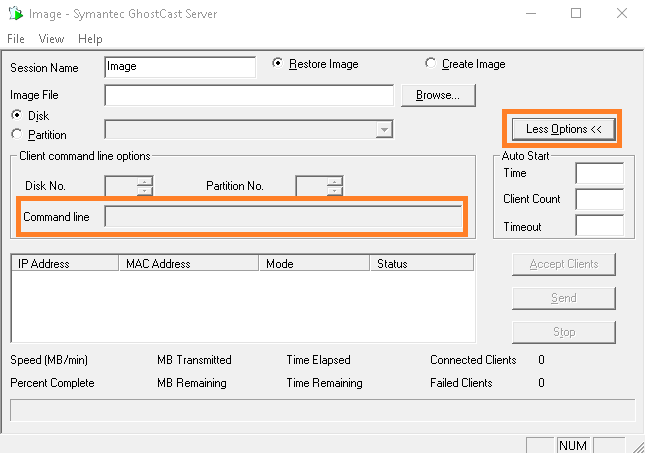Viewport: 645px width, 453px height.
Task: Increase the Partition No. spinner value
Action: point(335,181)
